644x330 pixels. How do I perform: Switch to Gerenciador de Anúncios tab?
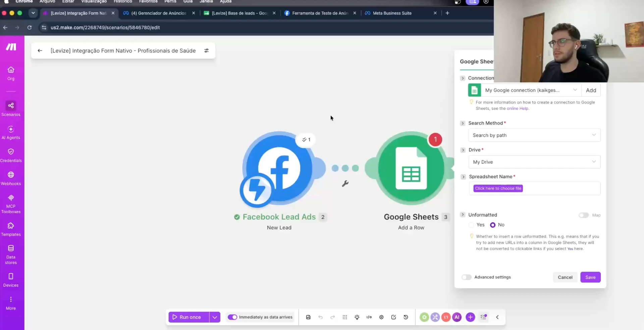(159, 13)
